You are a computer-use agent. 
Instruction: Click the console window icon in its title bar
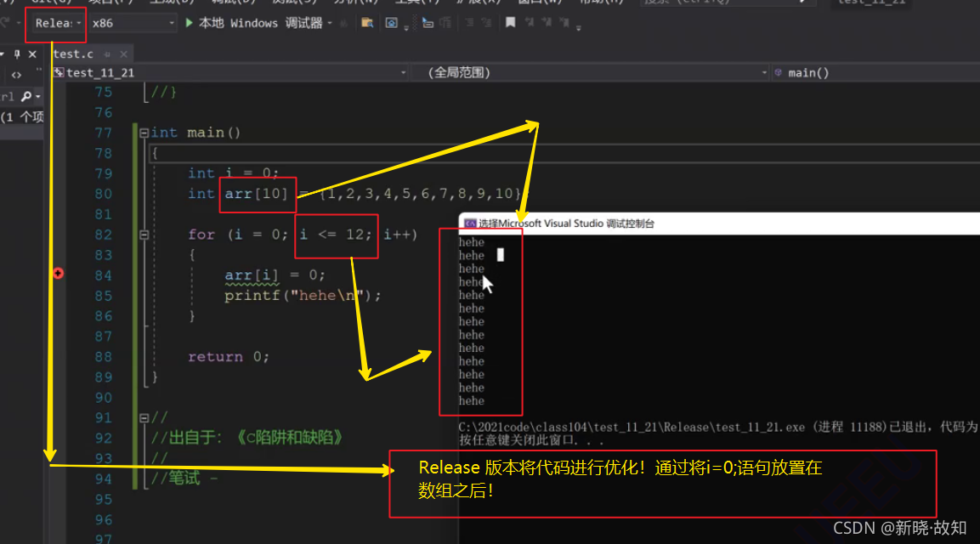coord(470,224)
